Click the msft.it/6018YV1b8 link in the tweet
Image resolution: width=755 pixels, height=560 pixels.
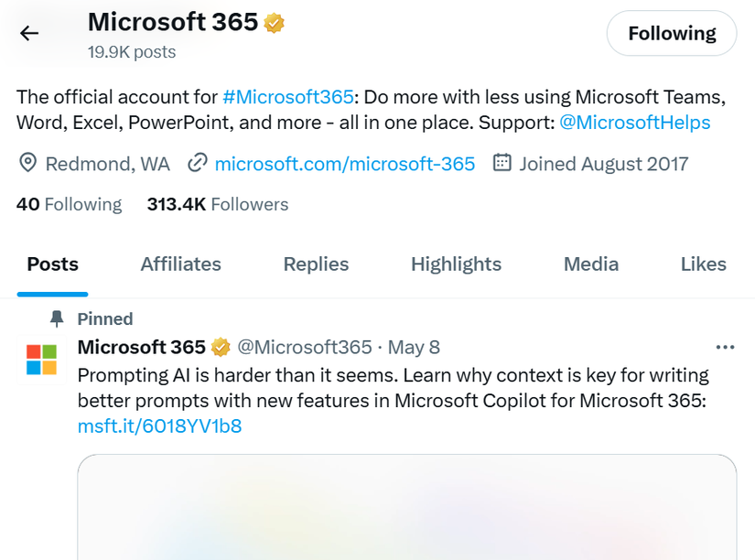tap(158, 425)
